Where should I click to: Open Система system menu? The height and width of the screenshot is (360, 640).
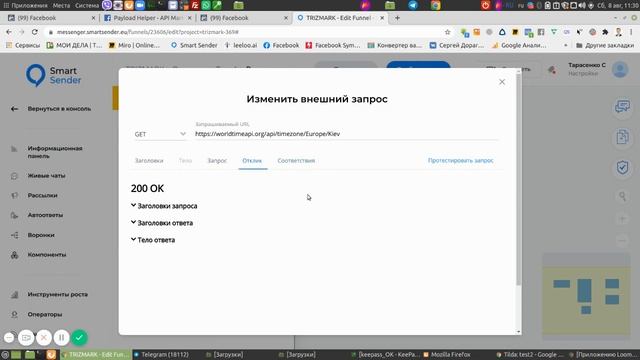pos(87,6)
